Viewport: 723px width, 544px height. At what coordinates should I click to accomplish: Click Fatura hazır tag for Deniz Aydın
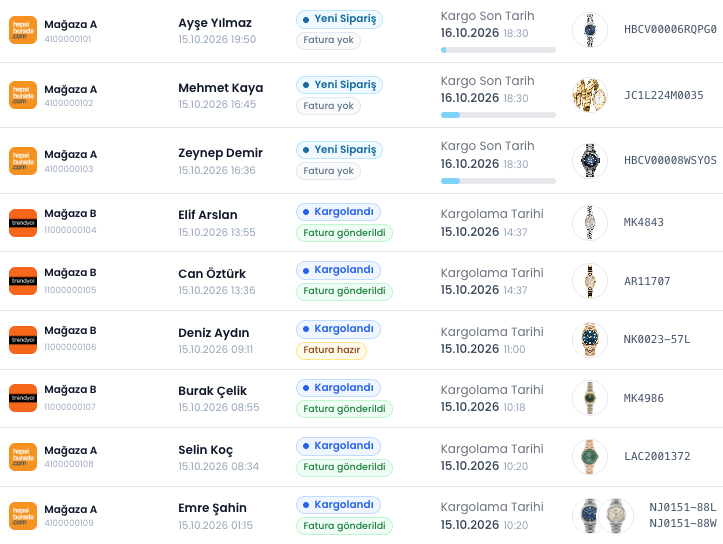[332, 350]
